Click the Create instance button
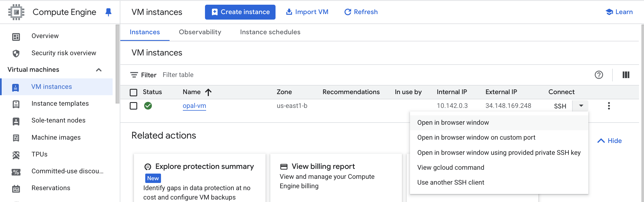The image size is (644, 202). [240, 12]
